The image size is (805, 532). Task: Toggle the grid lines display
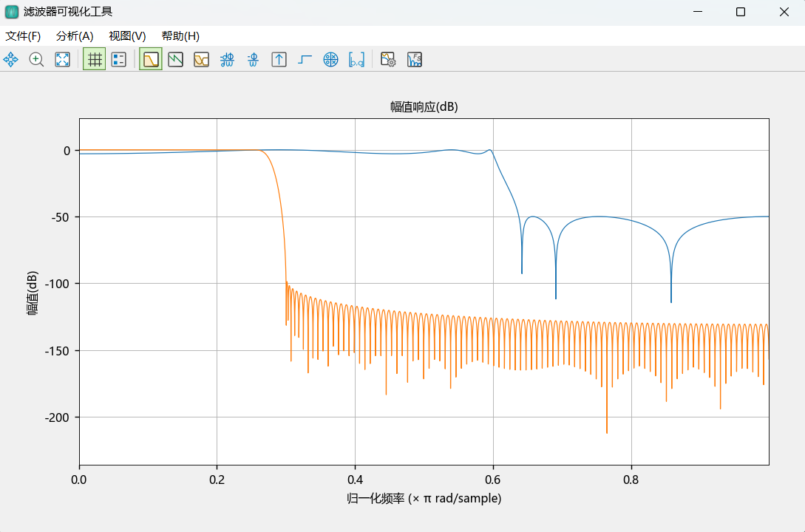point(94,60)
